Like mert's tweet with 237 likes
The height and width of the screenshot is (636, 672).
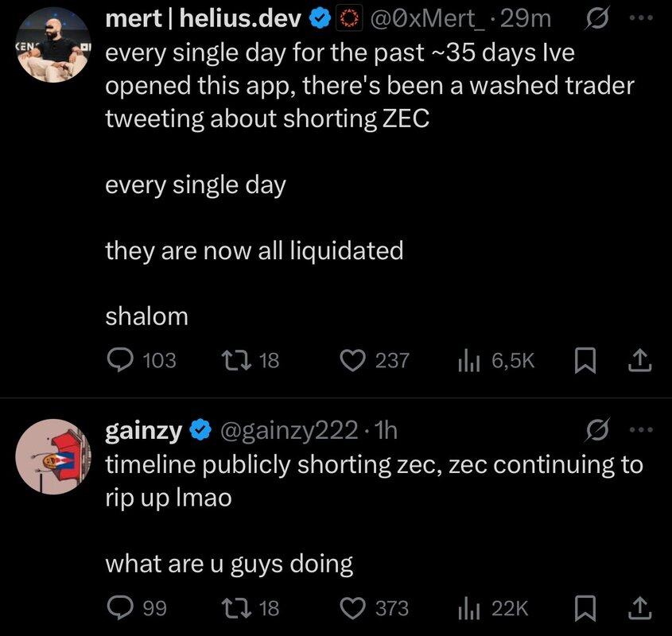(352, 361)
